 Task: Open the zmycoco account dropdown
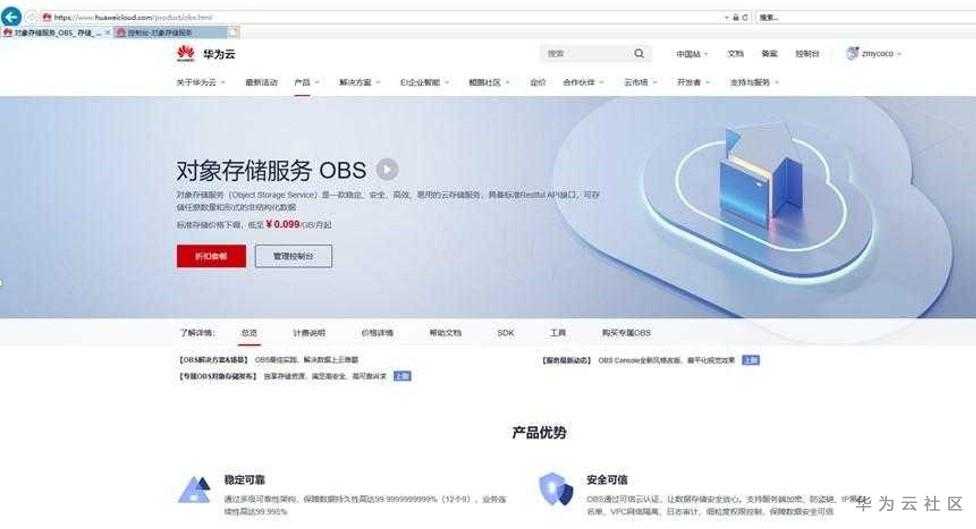pos(881,54)
